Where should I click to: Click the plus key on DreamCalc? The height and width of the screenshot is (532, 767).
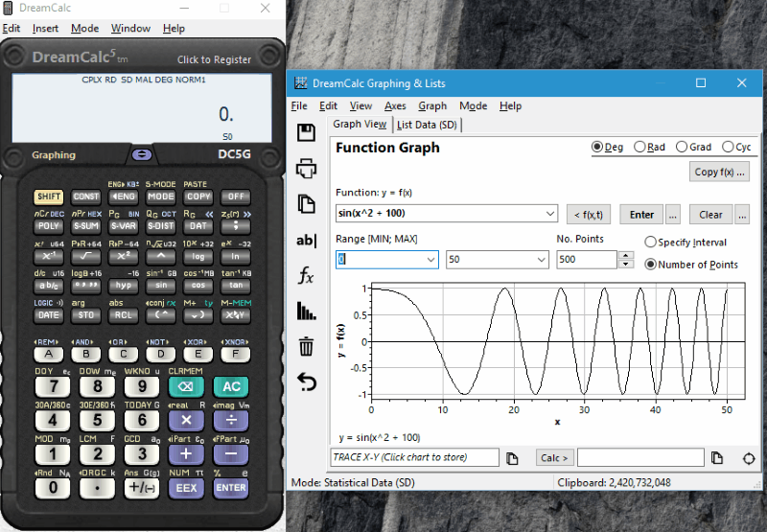click(x=186, y=454)
